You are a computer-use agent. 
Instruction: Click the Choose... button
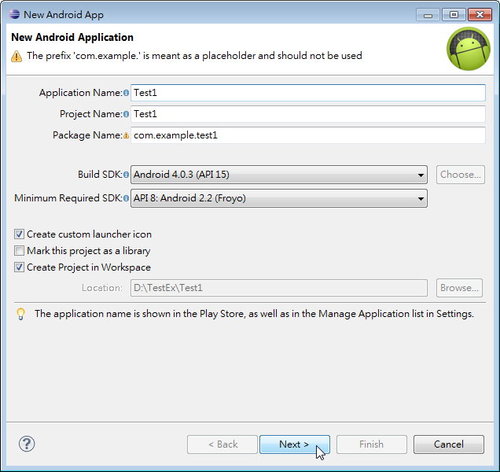[460, 175]
